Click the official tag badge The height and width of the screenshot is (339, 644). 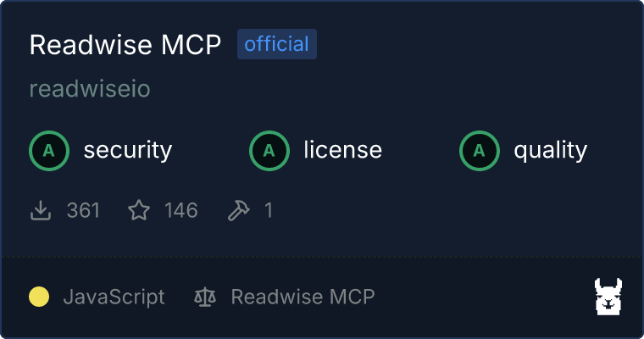(277, 44)
